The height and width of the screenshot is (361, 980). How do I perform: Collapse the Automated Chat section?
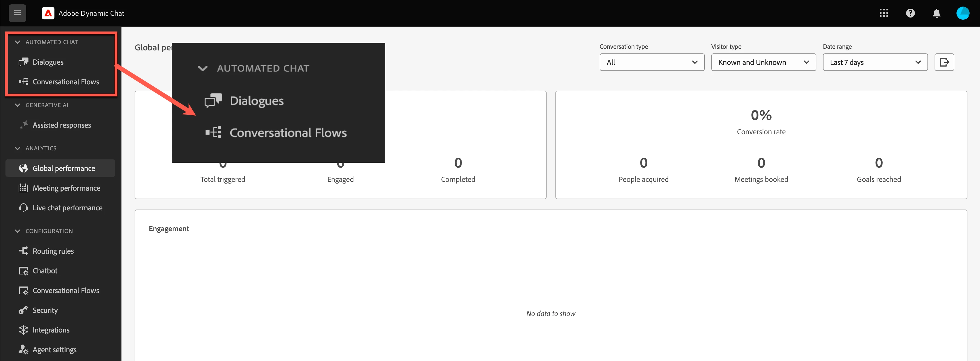coord(18,42)
